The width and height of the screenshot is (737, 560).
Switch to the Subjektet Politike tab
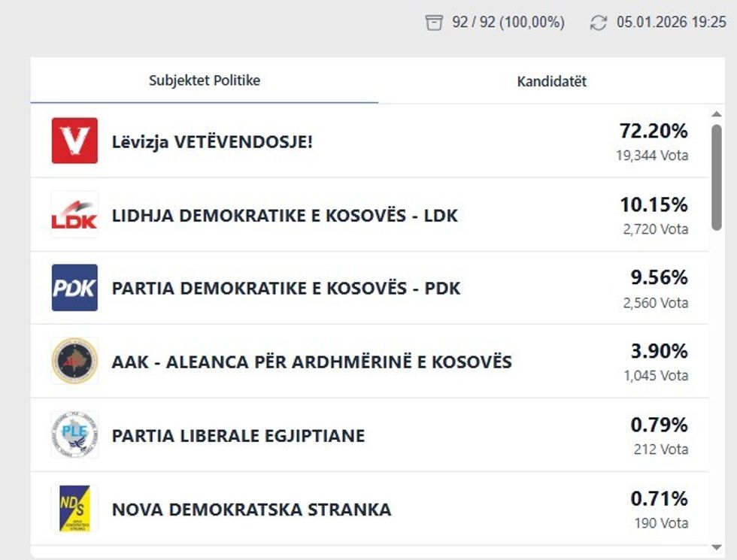tap(205, 80)
